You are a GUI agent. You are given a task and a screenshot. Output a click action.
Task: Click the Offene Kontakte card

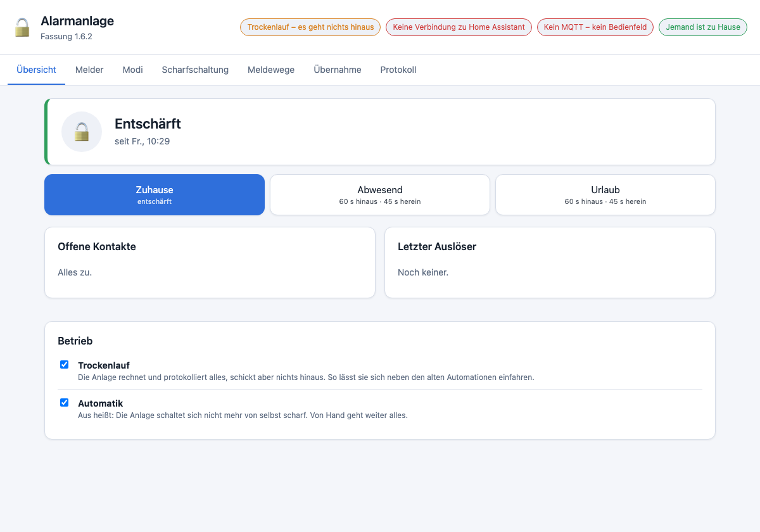[210, 262]
